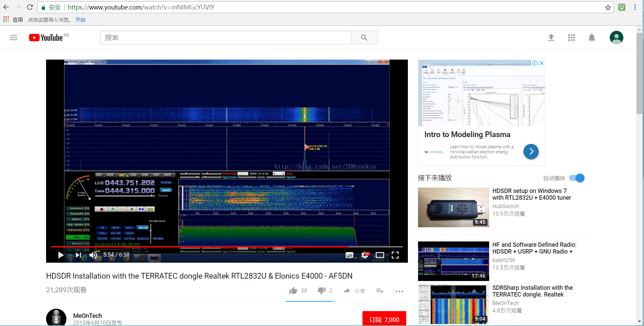The image size is (644, 326).
Task: Enter full screen mode
Action: [395, 255]
